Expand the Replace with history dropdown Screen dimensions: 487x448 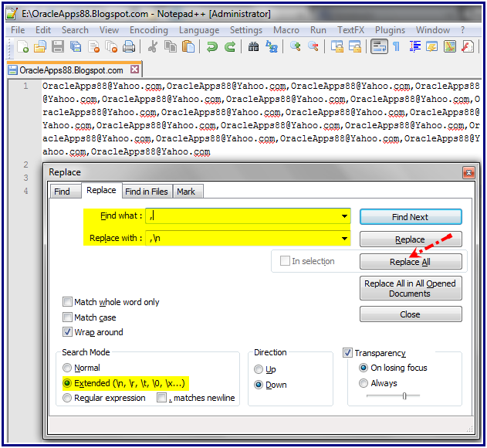pos(344,239)
